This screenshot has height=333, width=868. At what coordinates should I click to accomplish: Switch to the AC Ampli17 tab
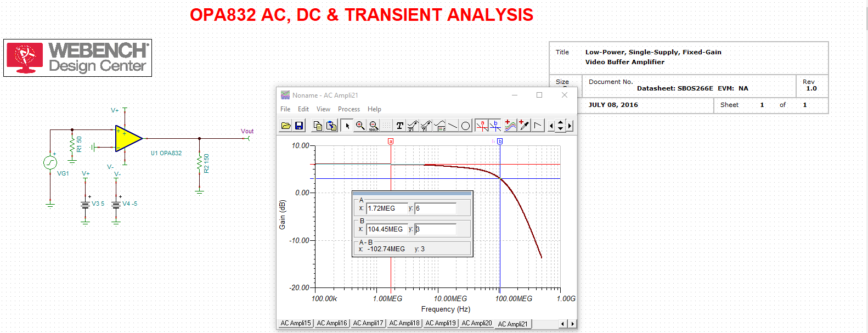[368, 323]
